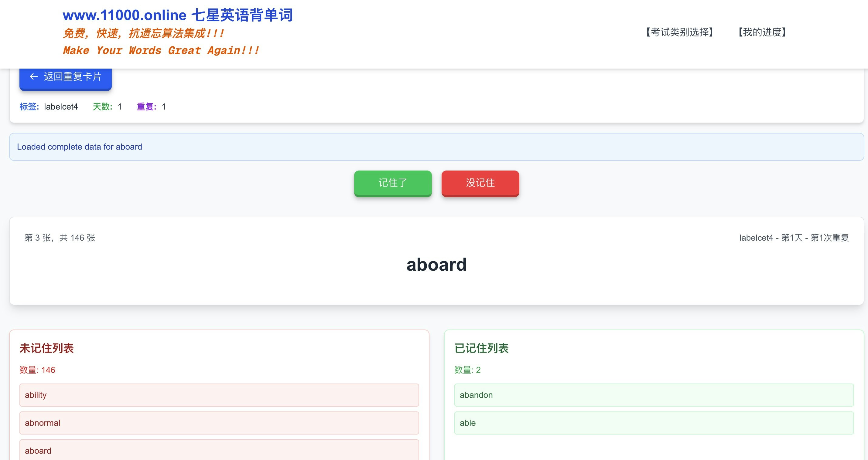Select 'able' in the remembered list
The height and width of the screenshot is (460, 868).
(x=654, y=423)
